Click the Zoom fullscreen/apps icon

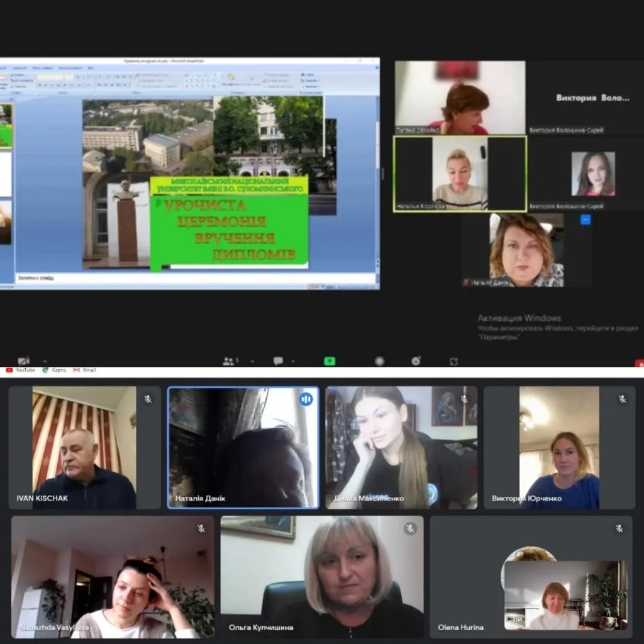[x=453, y=361]
